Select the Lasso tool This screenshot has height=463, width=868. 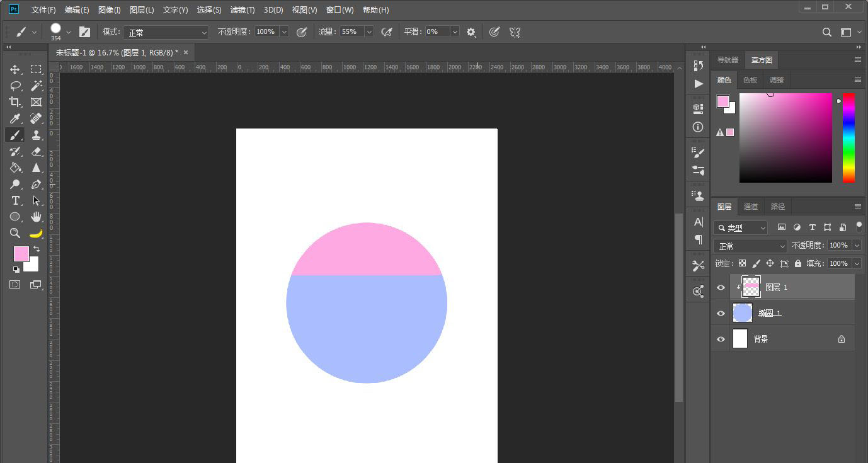click(15, 86)
